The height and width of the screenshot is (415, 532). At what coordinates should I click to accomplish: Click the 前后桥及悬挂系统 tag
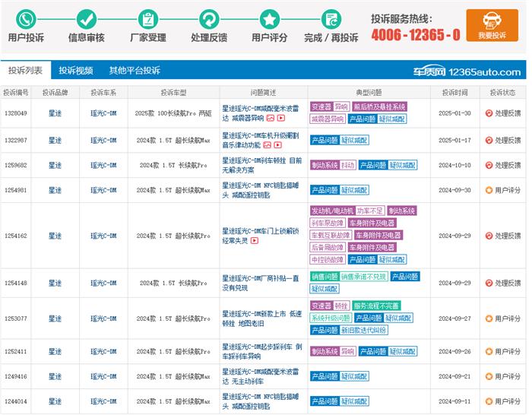click(x=380, y=107)
